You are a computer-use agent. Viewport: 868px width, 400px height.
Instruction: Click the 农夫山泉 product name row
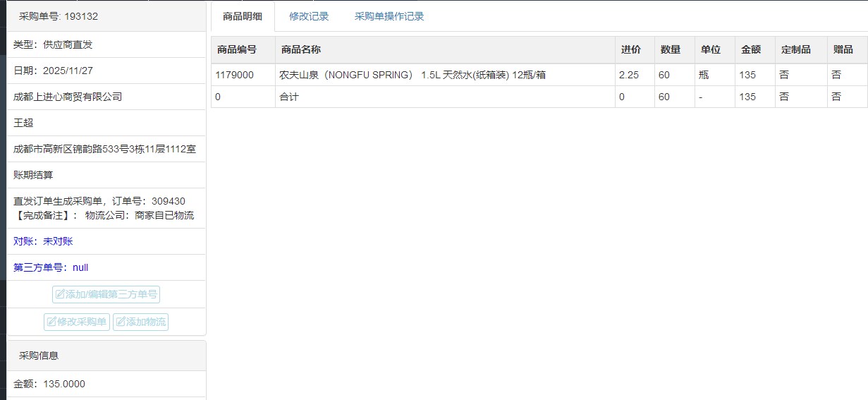point(412,75)
